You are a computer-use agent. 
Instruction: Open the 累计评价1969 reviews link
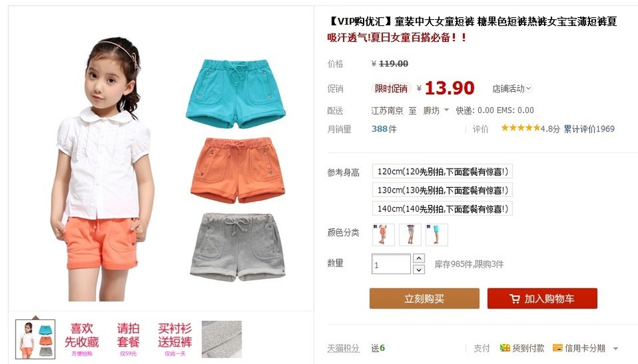click(x=589, y=129)
